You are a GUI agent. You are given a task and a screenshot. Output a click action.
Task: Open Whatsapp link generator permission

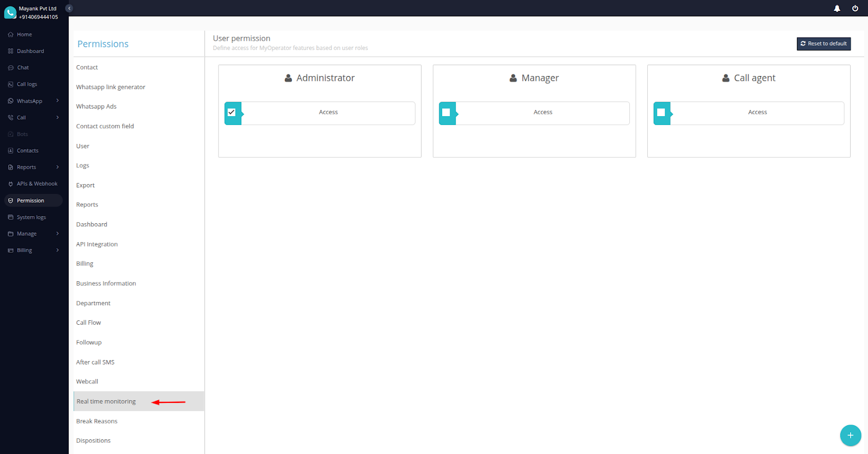pyautogui.click(x=111, y=87)
